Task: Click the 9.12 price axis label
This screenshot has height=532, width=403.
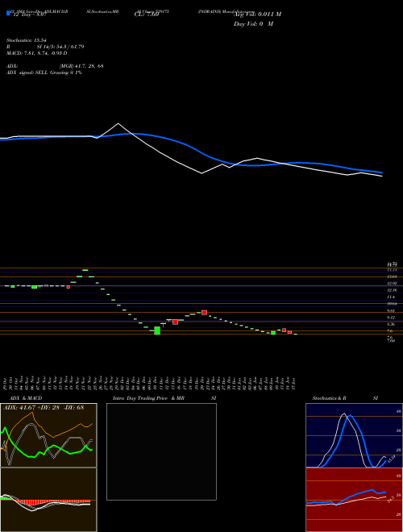Action: (x=391, y=318)
